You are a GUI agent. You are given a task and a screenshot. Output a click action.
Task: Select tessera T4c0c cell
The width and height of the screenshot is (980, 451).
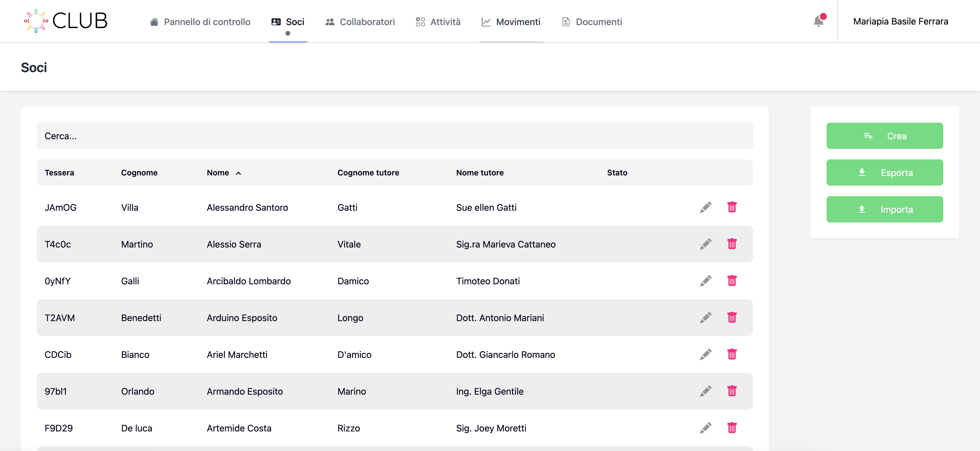pyautogui.click(x=57, y=244)
